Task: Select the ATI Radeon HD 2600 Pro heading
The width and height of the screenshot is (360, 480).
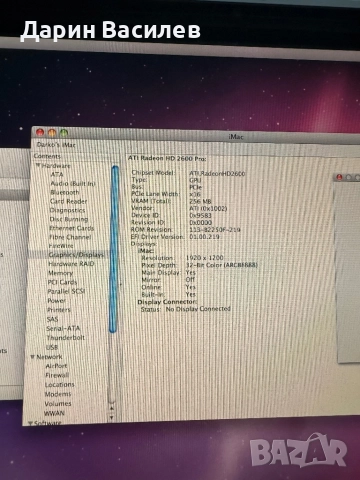Action: 167,159
